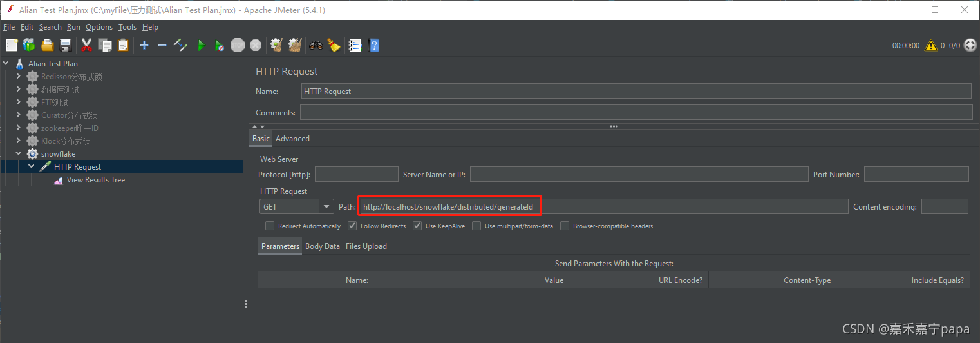Open the Options menu
Screen dimensions: 980x343
tap(99, 27)
